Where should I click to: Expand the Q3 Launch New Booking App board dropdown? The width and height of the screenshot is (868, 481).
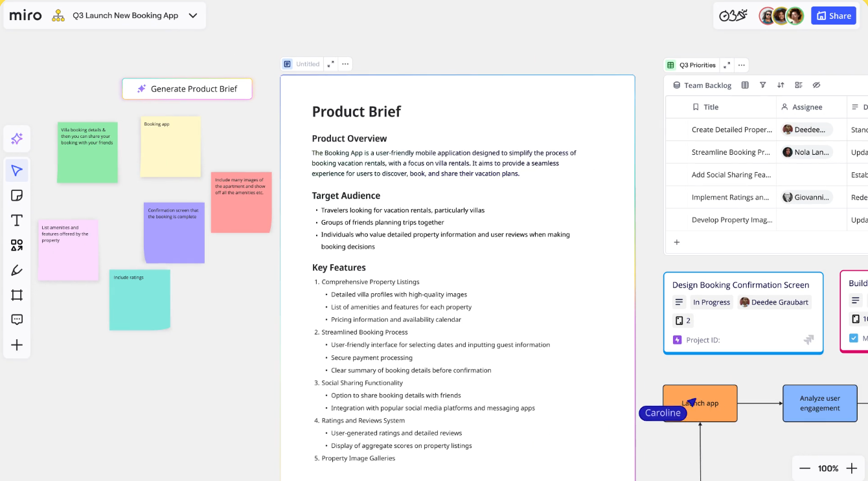tap(193, 16)
